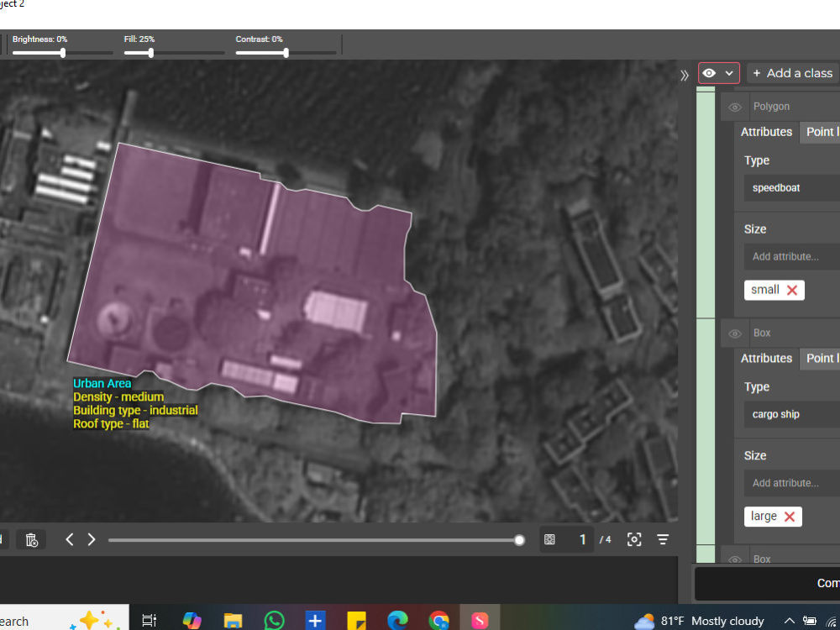This screenshot has width=840, height=630.
Task: Select the Box Point labels tab
Action: [x=820, y=359]
